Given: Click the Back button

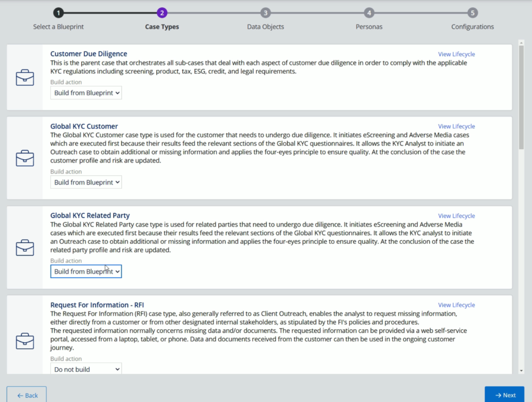Looking at the screenshot, I should (26, 395).
